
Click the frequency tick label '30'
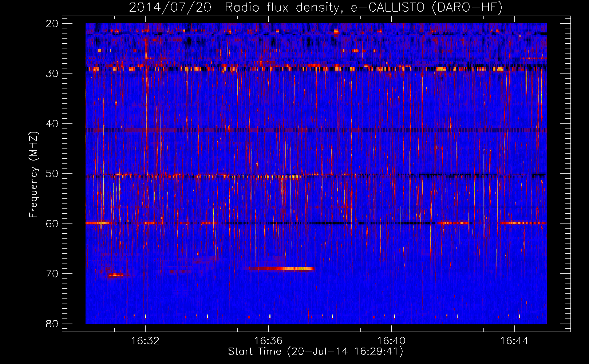click(52, 74)
